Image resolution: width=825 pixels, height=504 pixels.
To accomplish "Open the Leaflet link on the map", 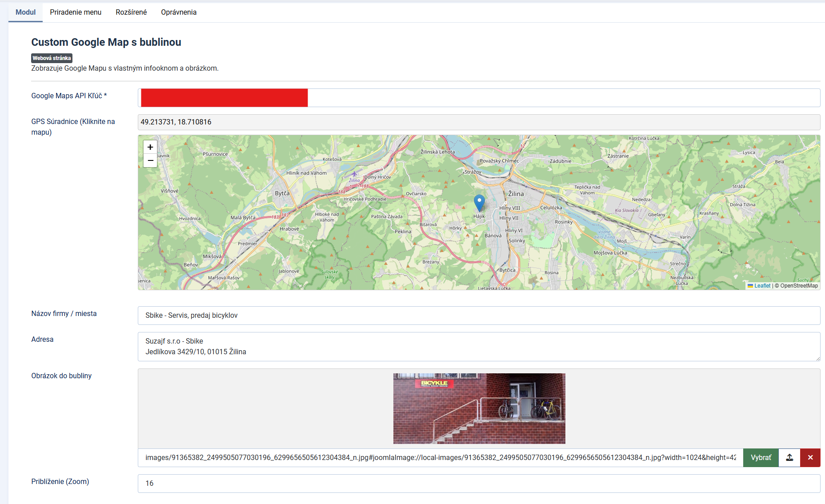I will 762,286.
